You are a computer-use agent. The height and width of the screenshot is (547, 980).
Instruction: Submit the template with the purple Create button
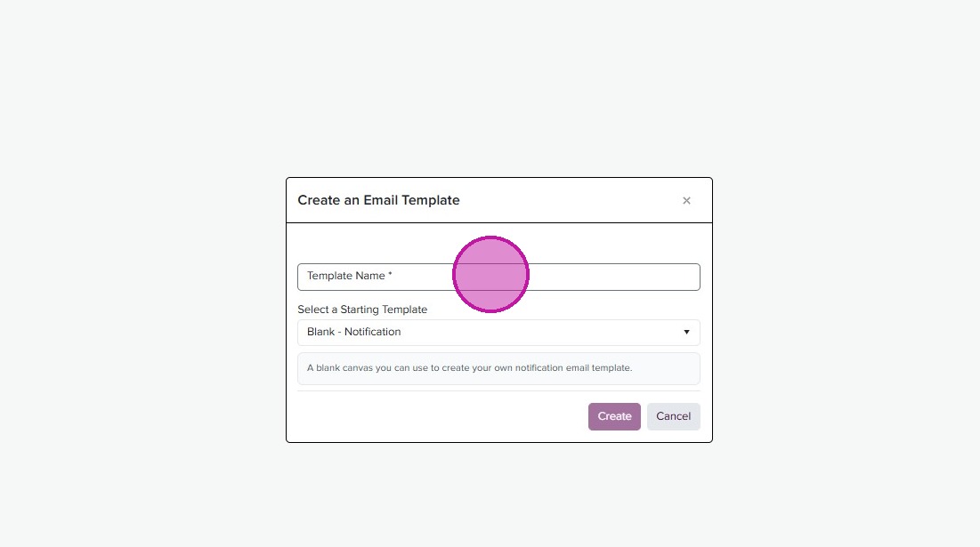(614, 416)
